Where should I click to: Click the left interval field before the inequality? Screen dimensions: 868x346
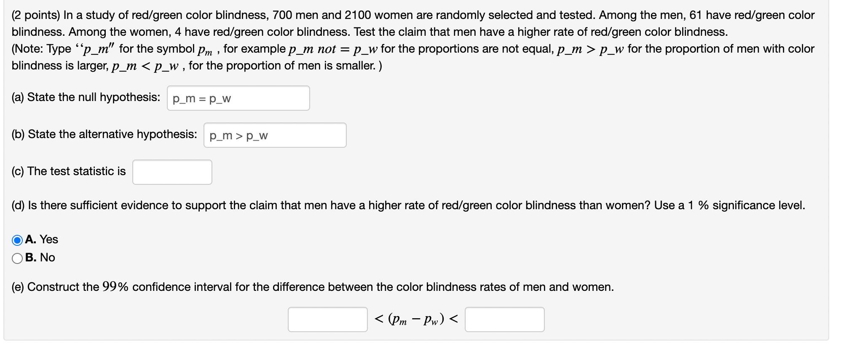tap(328, 320)
